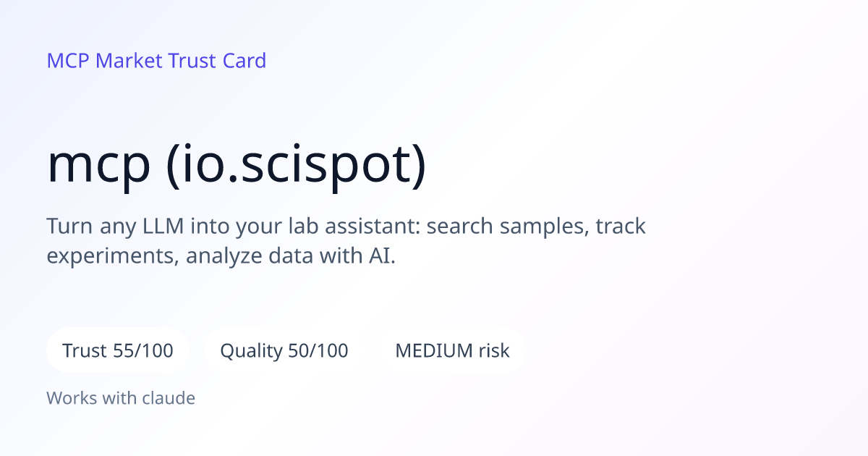The height and width of the screenshot is (456, 868).
Task: Open the Quality 50/100 badge
Action: click(284, 351)
